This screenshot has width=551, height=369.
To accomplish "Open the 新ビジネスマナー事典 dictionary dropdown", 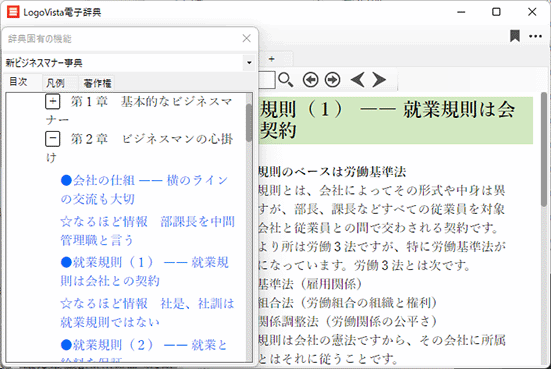I will coord(249,63).
